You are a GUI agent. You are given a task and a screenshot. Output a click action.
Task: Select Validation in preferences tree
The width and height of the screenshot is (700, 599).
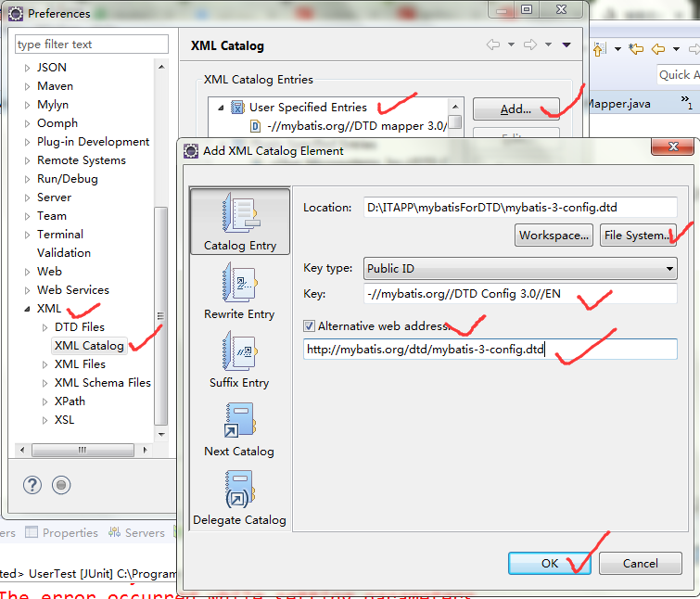(x=64, y=253)
